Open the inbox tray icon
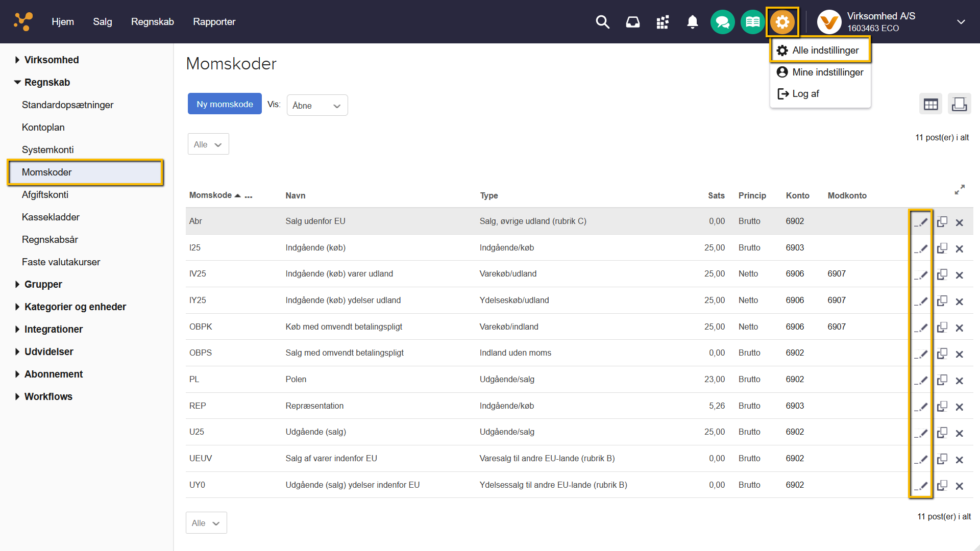This screenshot has width=980, height=551. click(632, 22)
